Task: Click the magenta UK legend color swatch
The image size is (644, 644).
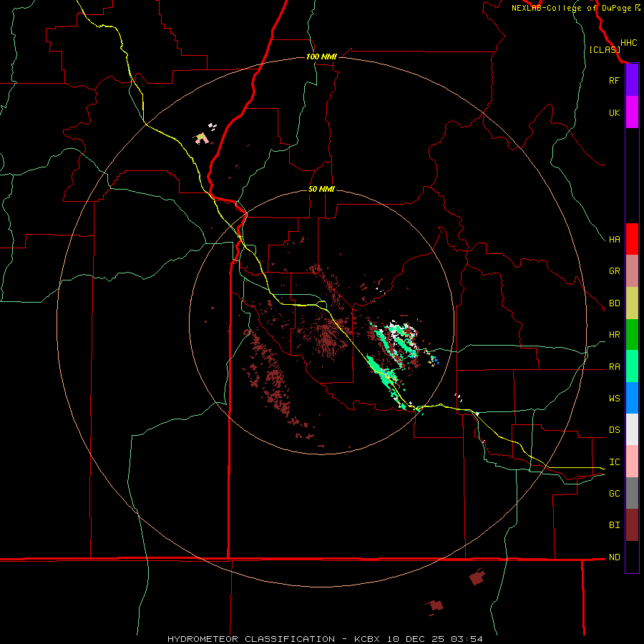Action: (632, 112)
